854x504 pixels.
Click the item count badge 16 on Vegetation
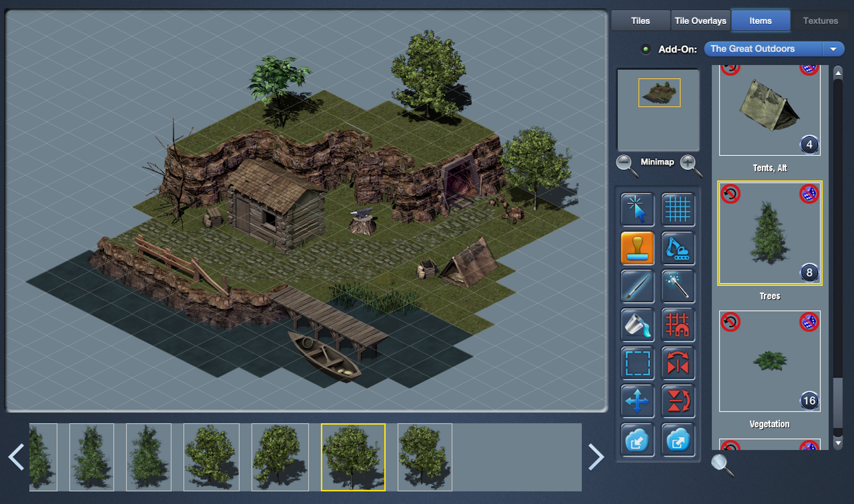[809, 401]
